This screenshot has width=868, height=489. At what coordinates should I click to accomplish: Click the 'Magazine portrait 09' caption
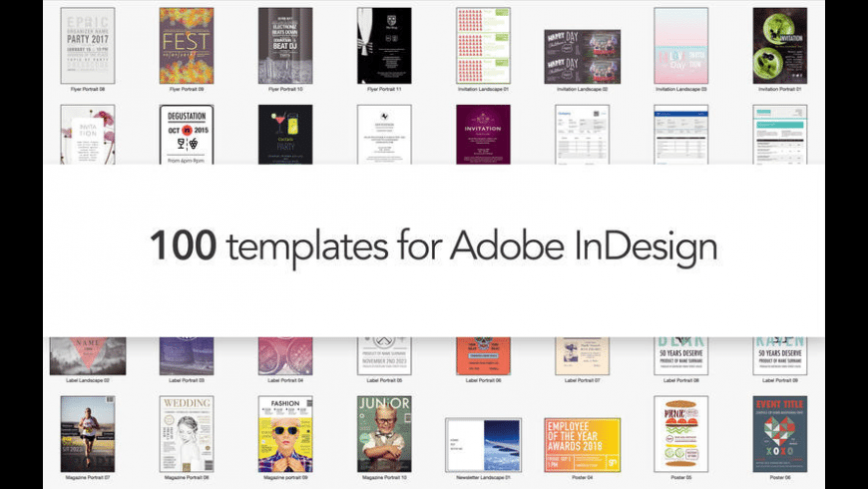285,477
